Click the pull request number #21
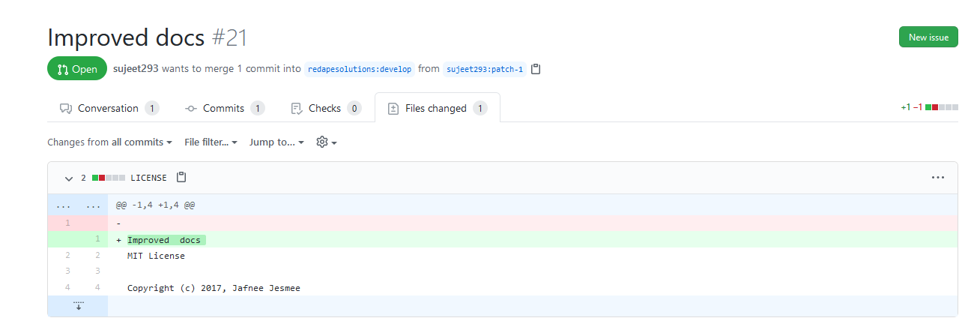 [229, 37]
